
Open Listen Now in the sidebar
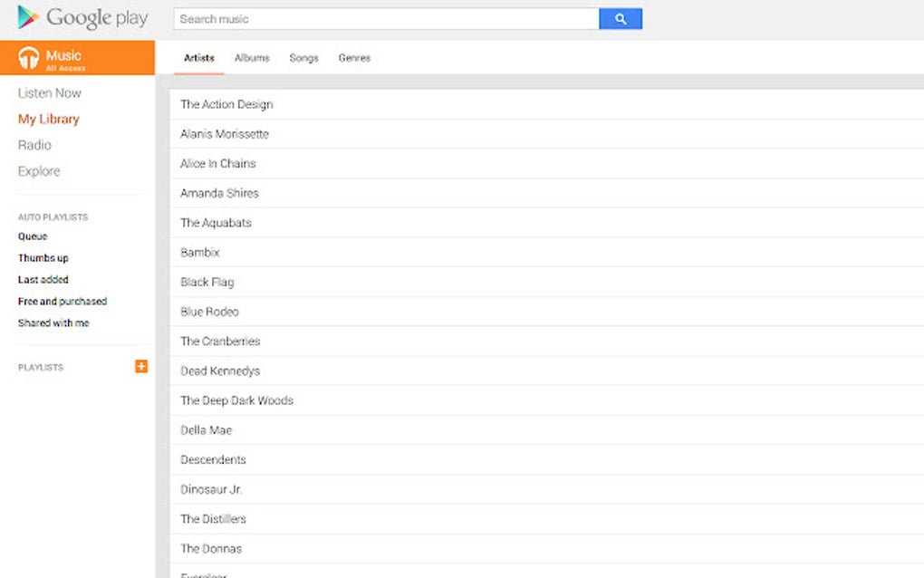49,92
